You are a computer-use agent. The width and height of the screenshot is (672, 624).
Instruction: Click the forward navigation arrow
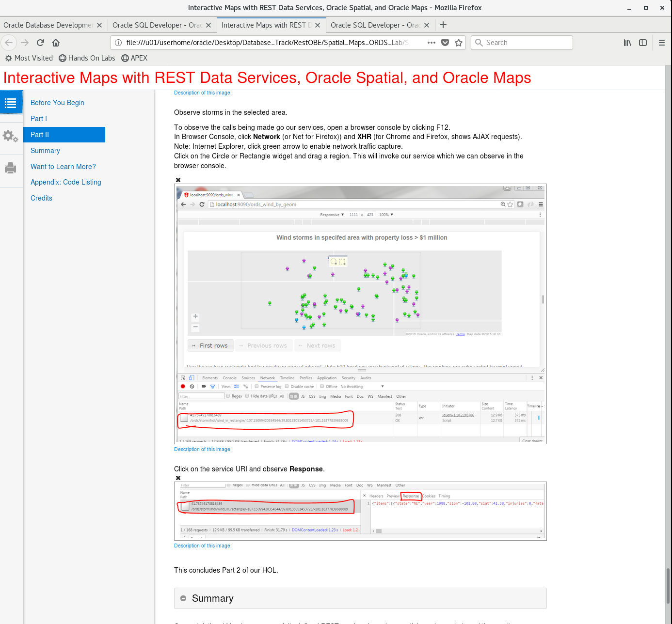tap(25, 43)
